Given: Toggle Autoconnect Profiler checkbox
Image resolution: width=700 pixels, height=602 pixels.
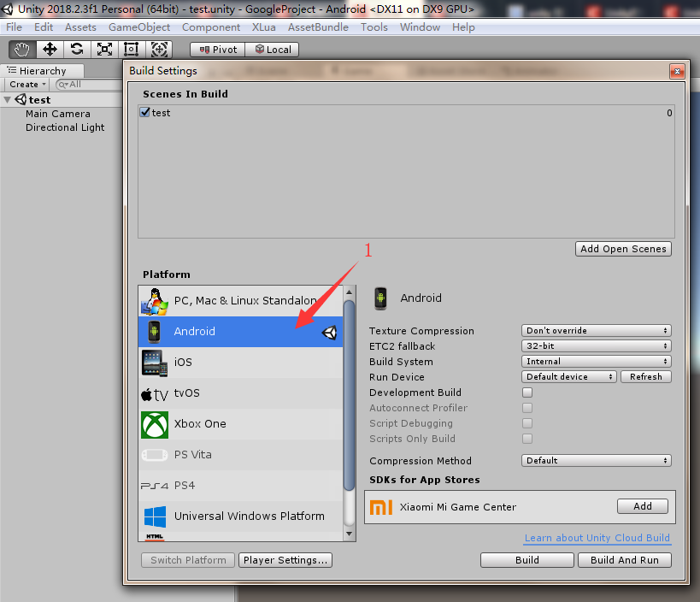Looking at the screenshot, I should [x=527, y=408].
